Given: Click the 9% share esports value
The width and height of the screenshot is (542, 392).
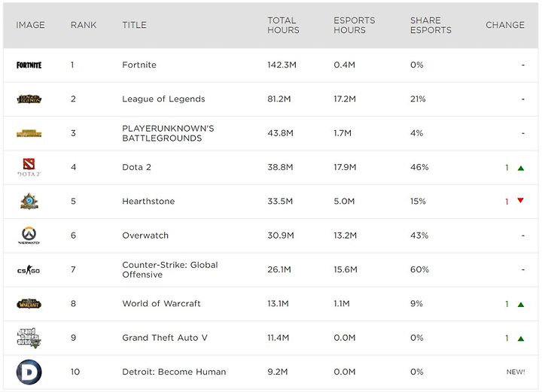Looking at the screenshot, I should 416,303.
